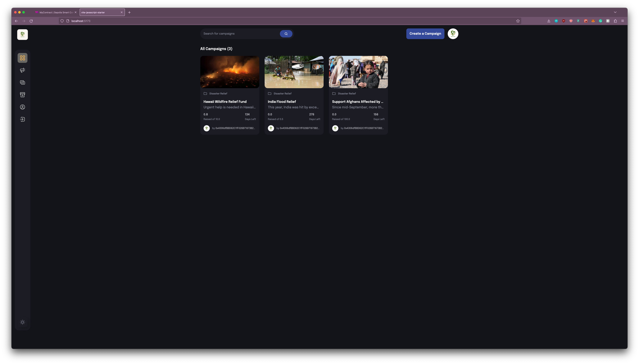Screen dimensions: 639x364
Task: Open a new browser tab
Action: click(x=129, y=12)
